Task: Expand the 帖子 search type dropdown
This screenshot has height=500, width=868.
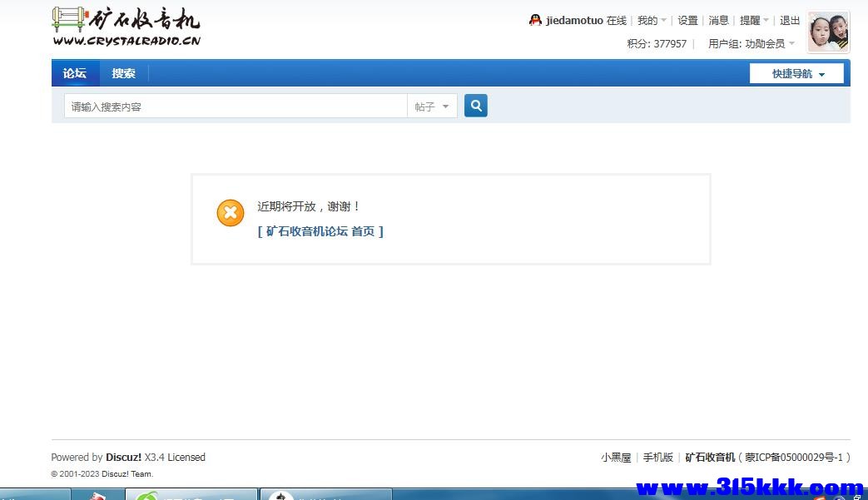Action: point(433,106)
